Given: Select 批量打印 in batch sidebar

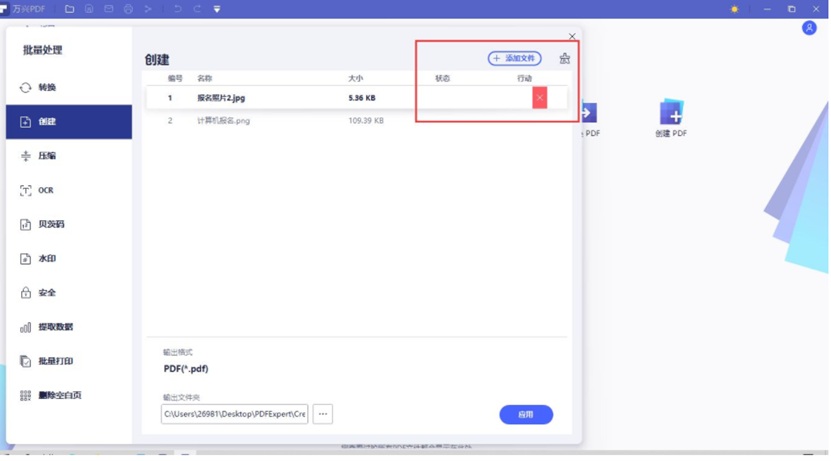Looking at the screenshot, I should (69, 361).
